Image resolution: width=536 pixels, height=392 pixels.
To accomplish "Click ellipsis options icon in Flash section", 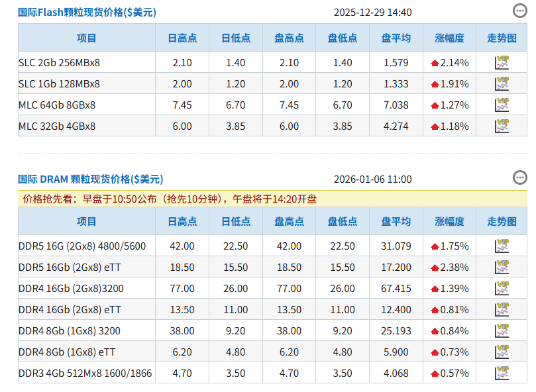I will click(519, 11).
